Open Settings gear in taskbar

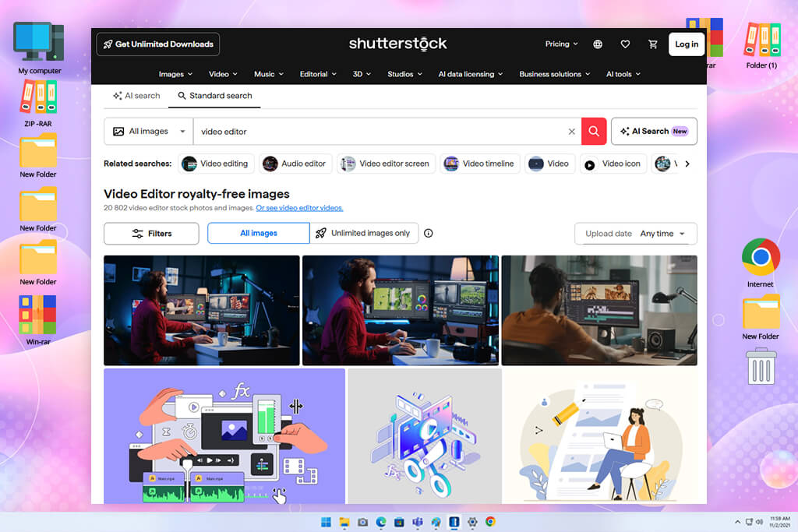[472, 522]
